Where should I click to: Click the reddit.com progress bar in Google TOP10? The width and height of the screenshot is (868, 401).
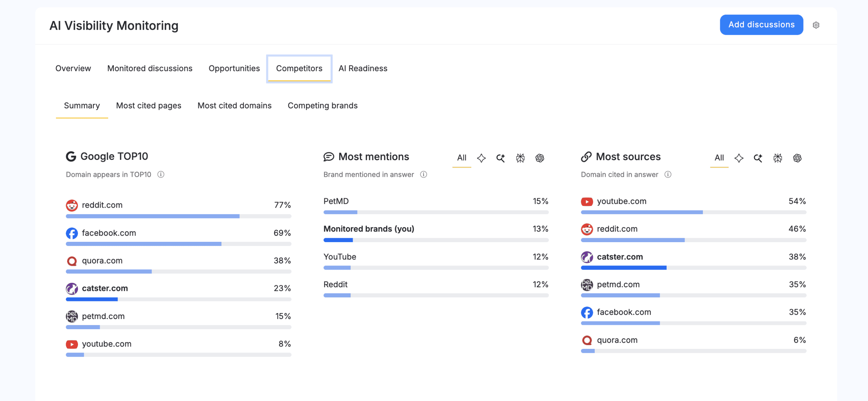[179, 216]
